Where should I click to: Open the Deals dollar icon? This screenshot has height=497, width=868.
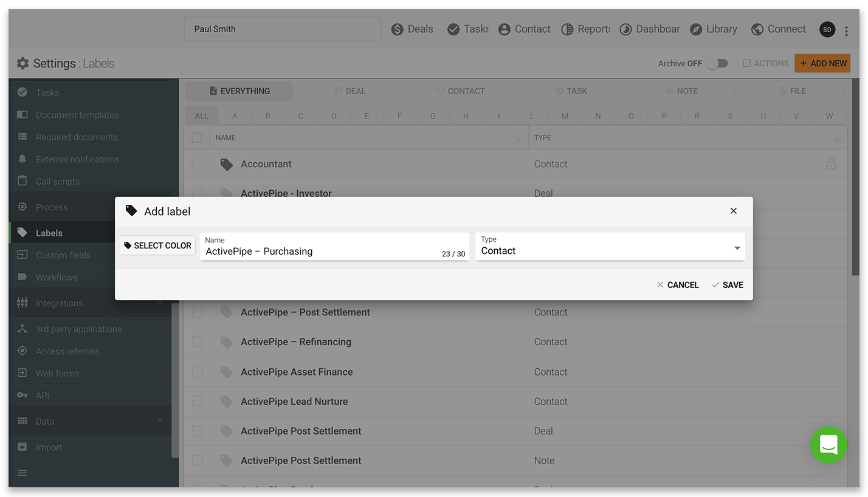pos(398,29)
